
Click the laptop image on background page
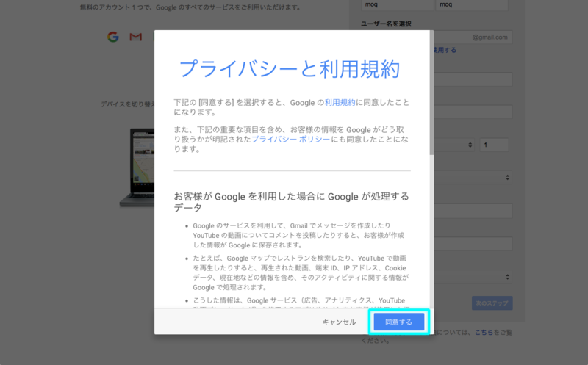click(x=137, y=167)
